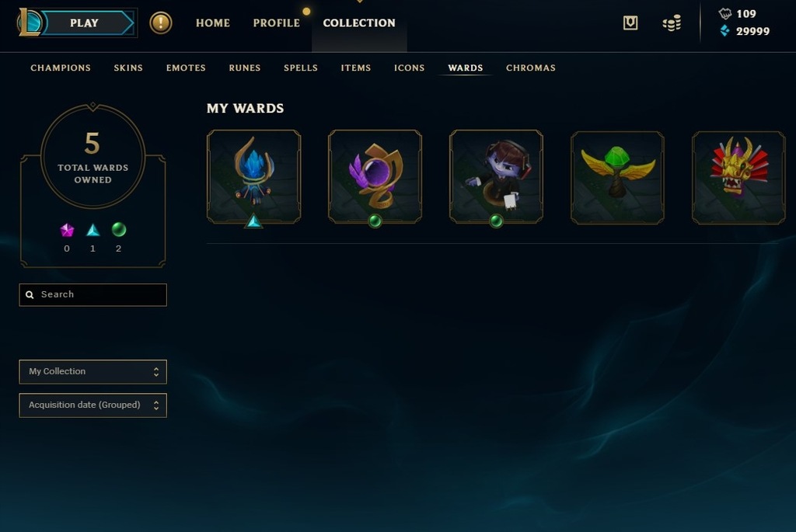Viewport: 796px width, 532px height.
Task: Click the blue triangle epic gem icon
Action: point(93,230)
